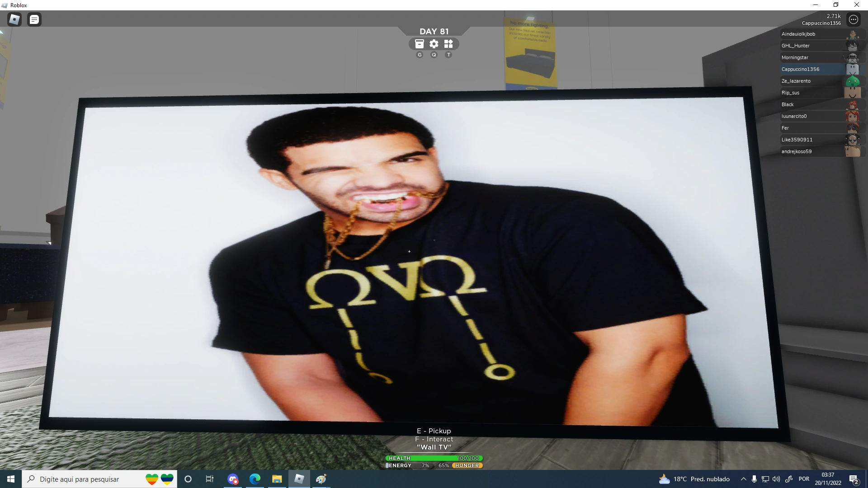The image size is (868, 488).
Task: Open the Roblox chat window icon
Action: [x=34, y=19]
